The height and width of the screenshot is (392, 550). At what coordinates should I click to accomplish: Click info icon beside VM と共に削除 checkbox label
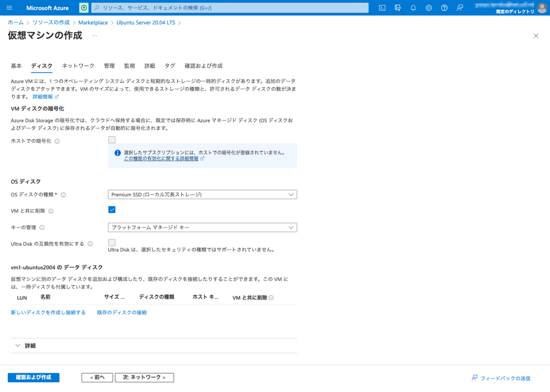[51, 211]
